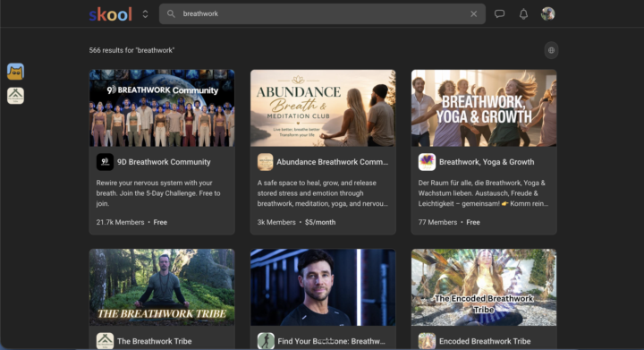Click the Abundance Breathwork community logo icon
Image resolution: width=644 pixels, height=350 pixels.
point(266,162)
